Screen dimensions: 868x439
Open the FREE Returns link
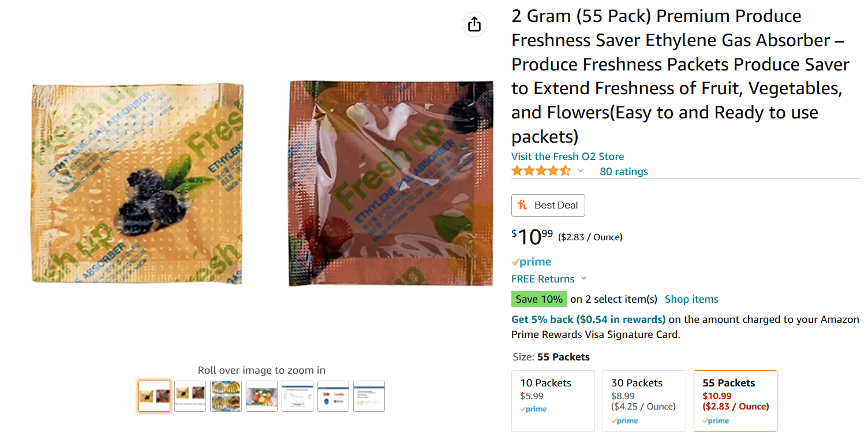(543, 279)
